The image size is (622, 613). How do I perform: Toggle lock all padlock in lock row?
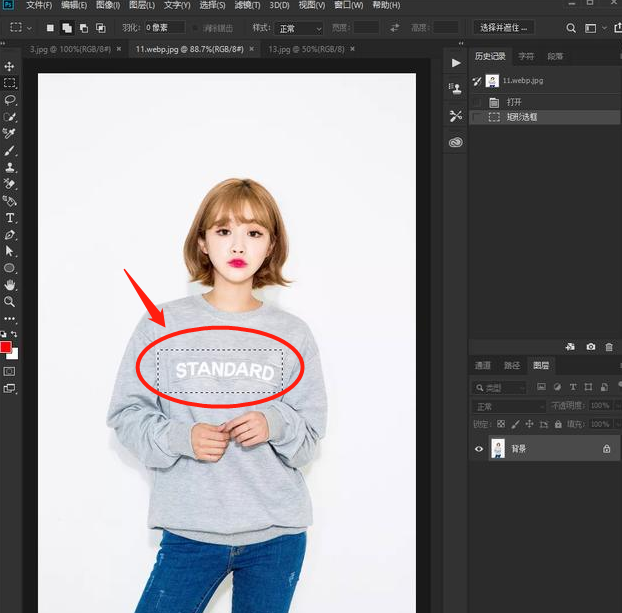click(x=558, y=424)
